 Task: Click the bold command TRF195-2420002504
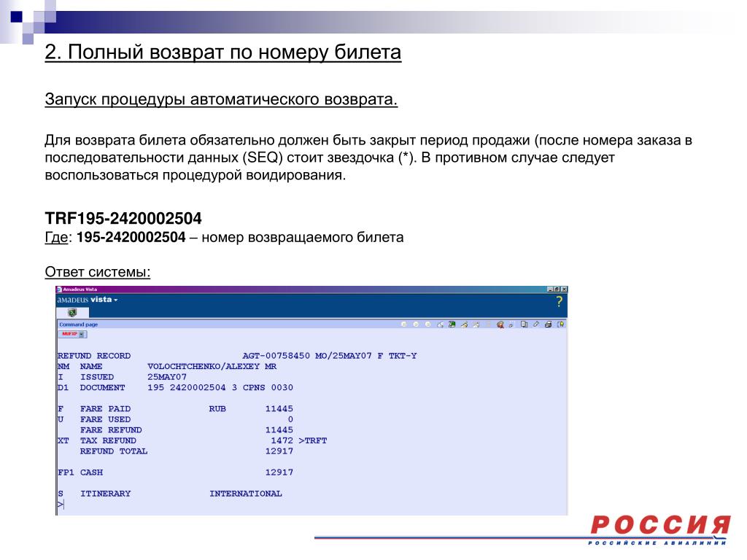[123, 218]
